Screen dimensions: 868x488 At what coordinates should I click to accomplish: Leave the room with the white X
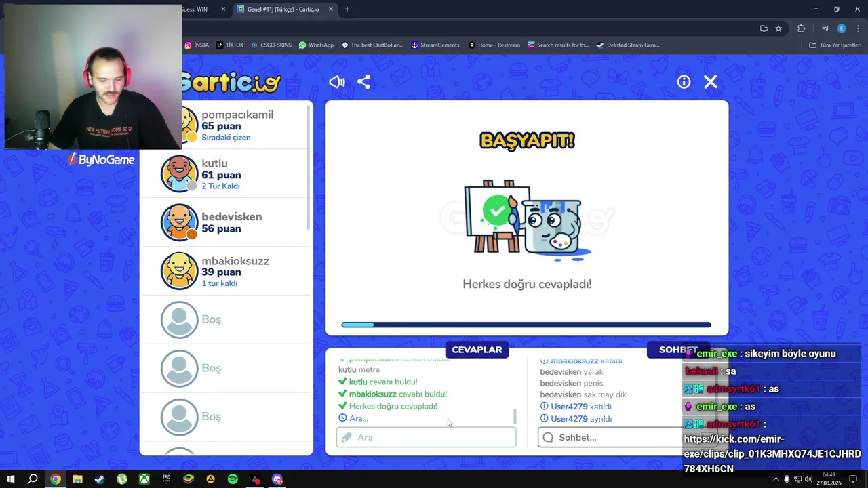click(711, 82)
